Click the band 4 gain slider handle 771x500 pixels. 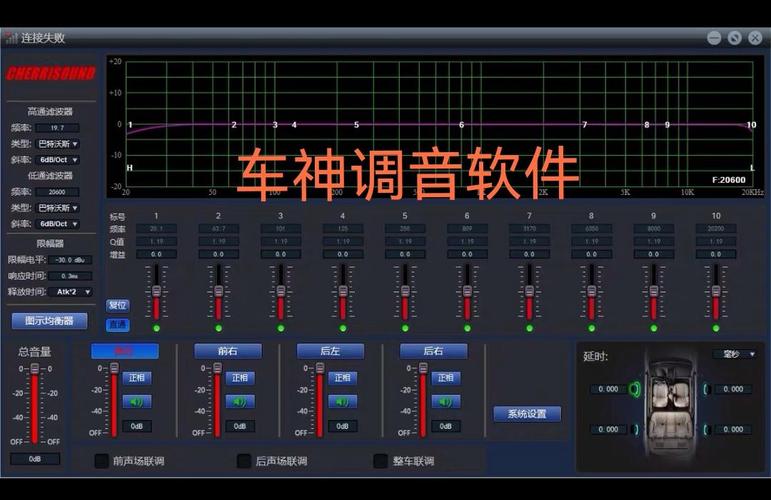(343, 290)
